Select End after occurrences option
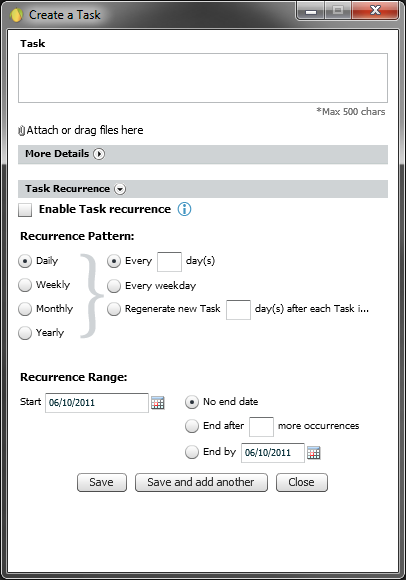This screenshot has width=406, height=580. click(x=192, y=426)
